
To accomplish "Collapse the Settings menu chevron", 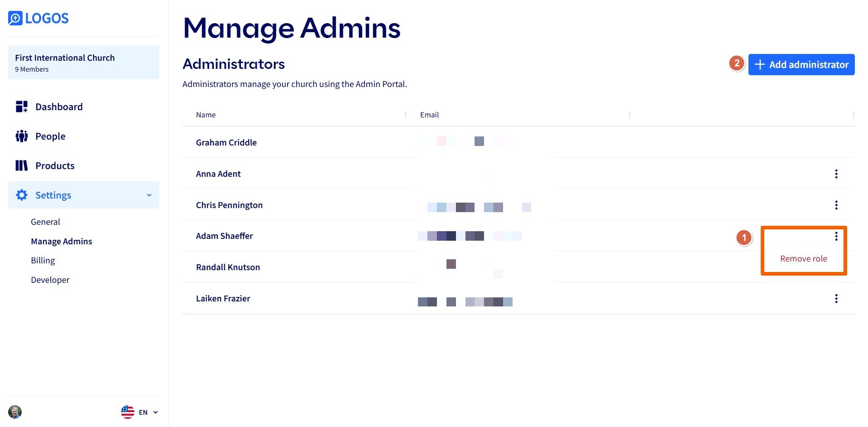I will (x=149, y=195).
